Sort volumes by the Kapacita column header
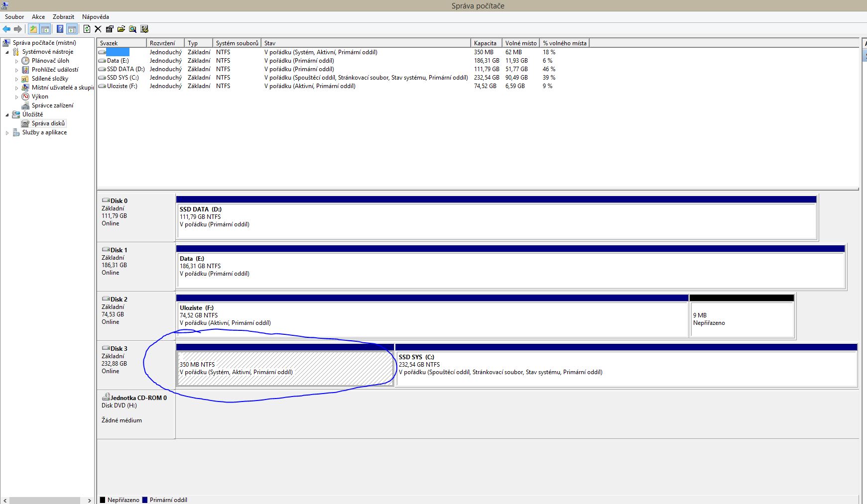 coord(486,43)
